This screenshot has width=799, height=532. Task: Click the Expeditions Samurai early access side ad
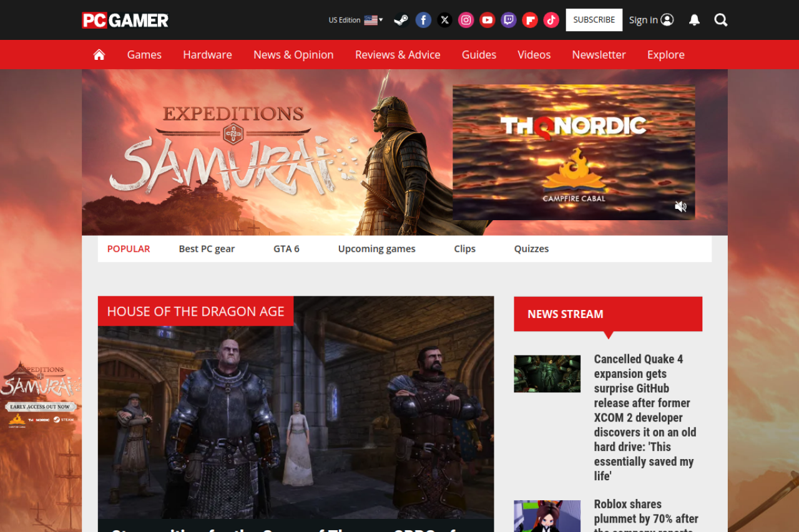pos(41,394)
